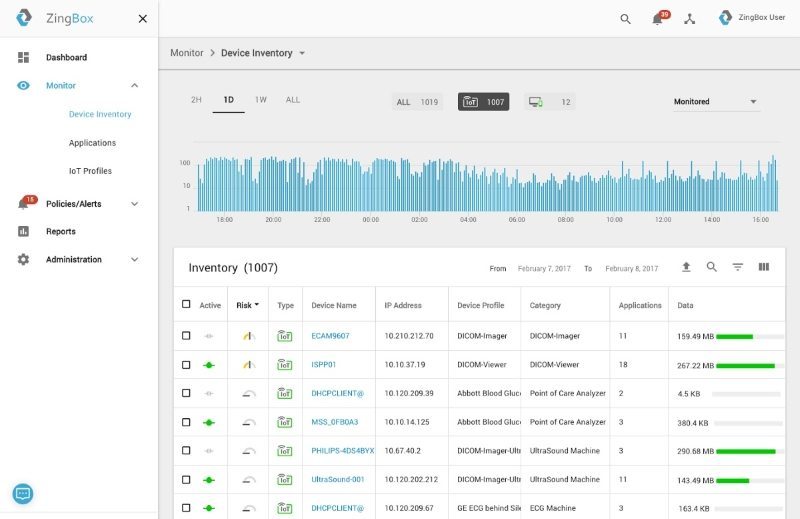
Task: Click the ZingBox logo icon in sidebar
Action: pyautogui.click(x=23, y=17)
